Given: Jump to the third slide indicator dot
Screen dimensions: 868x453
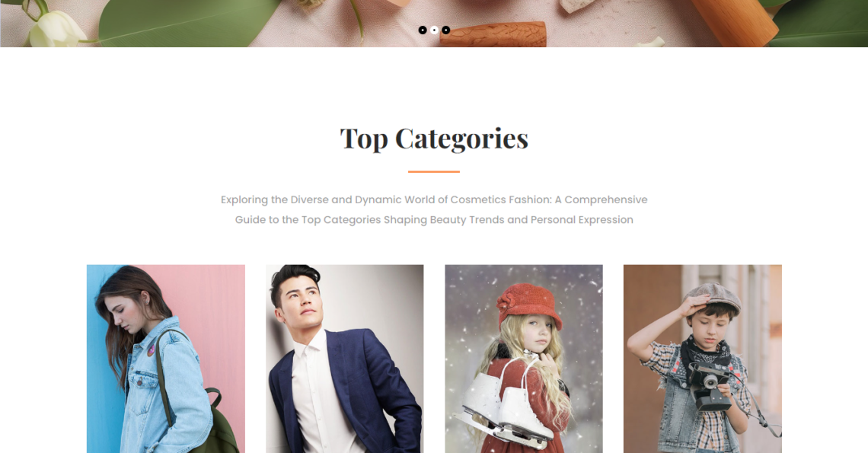Looking at the screenshot, I should coord(445,30).
